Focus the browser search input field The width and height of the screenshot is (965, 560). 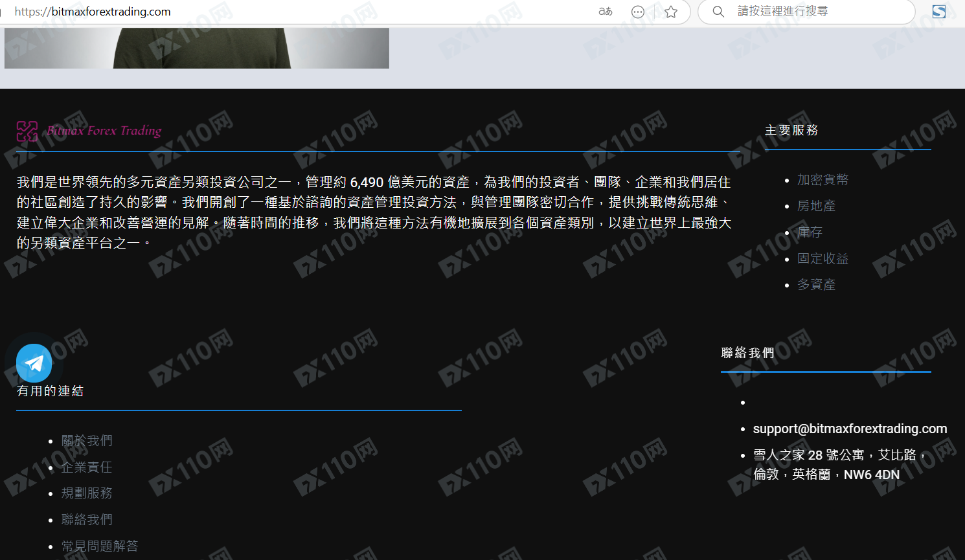click(816, 12)
